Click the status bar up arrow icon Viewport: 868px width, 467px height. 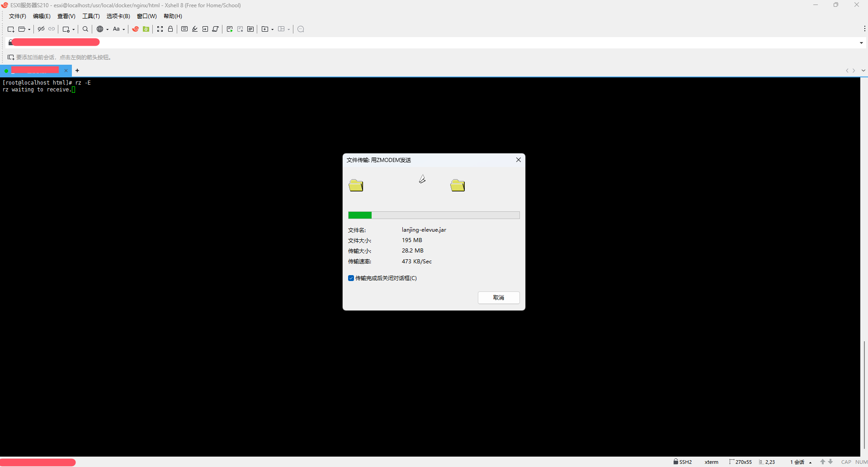823,462
